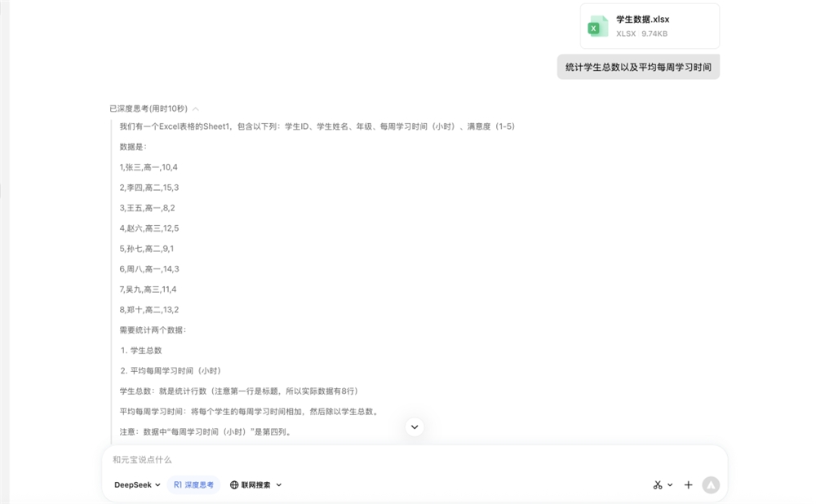Select the row 3,王五,高一,8,2
Viewport: 816px width, 504px height.
coord(147,207)
